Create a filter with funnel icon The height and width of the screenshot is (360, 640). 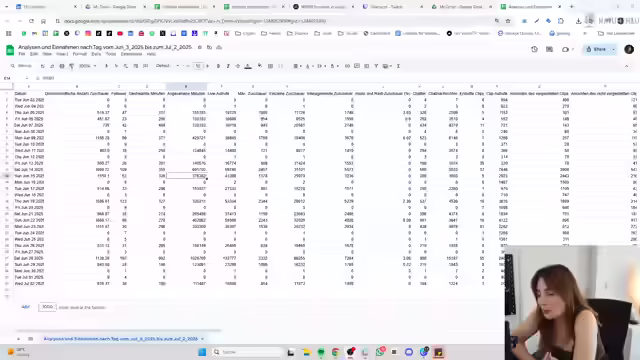pyautogui.click(x=376, y=66)
